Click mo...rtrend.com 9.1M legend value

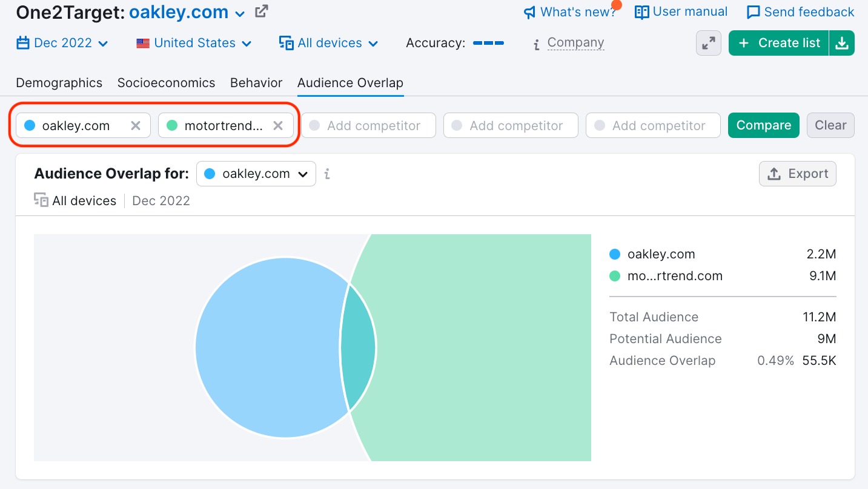click(x=821, y=276)
